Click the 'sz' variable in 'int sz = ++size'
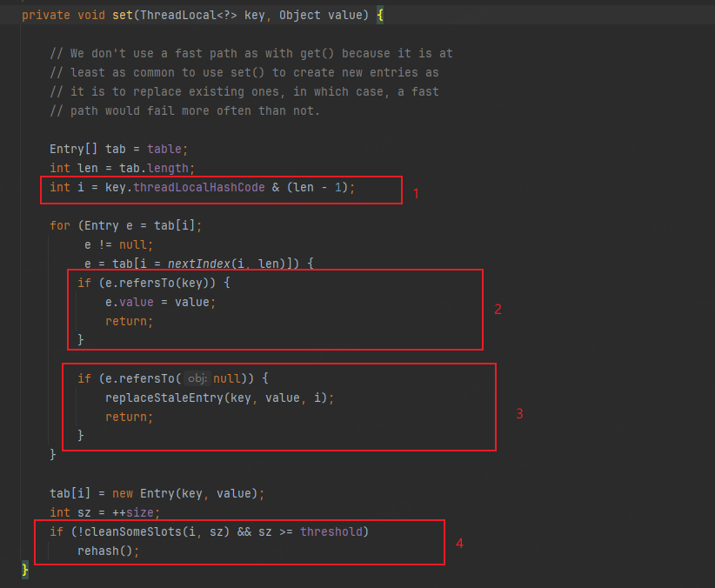The image size is (715, 588). (84, 512)
